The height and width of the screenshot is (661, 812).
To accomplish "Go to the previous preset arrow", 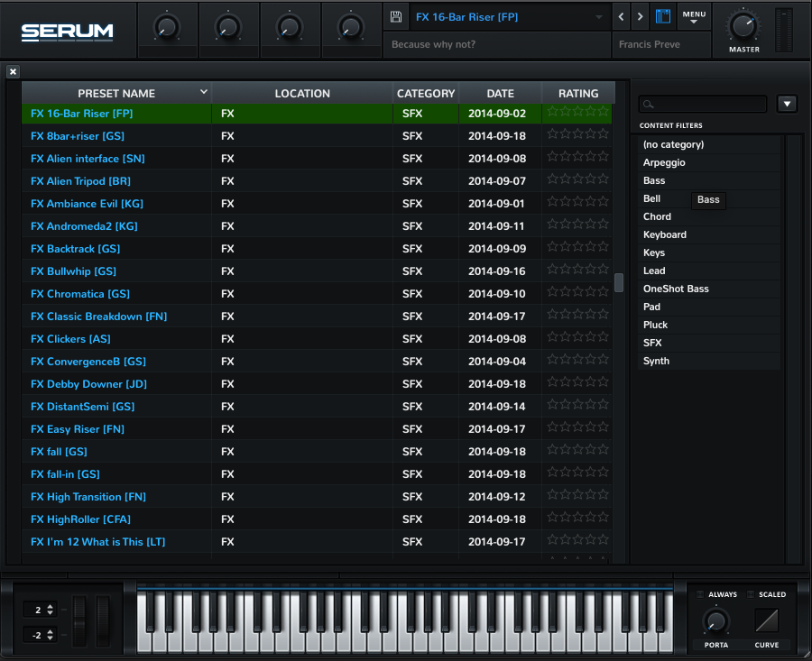I will tap(622, 16).
